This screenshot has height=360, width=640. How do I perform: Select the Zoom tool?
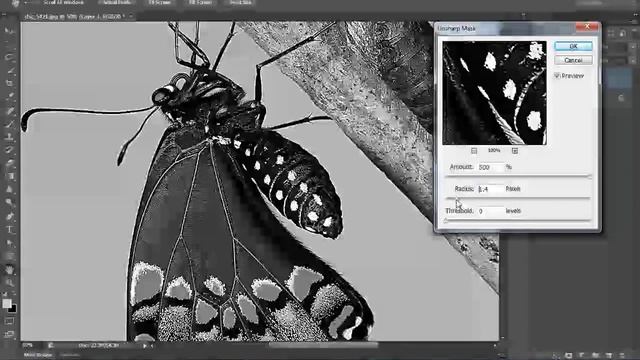(9, 282)
